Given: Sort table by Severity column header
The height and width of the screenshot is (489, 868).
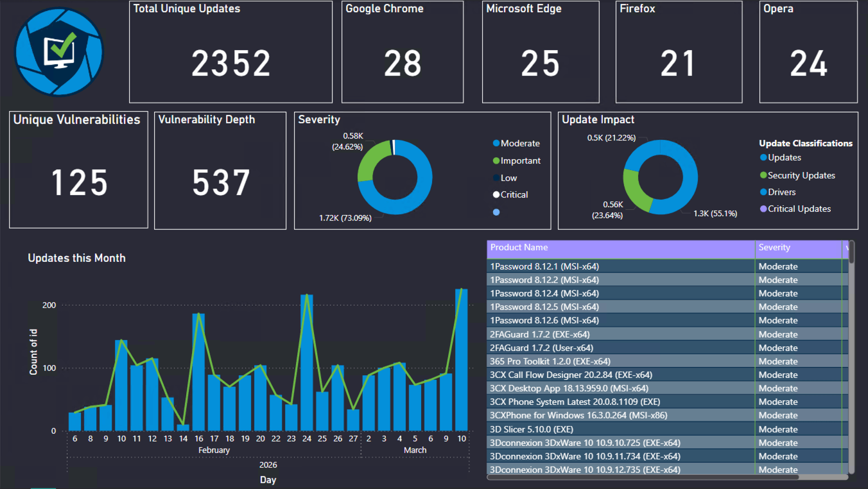Looking at the screenshot, I should click(x=797, y=248).
